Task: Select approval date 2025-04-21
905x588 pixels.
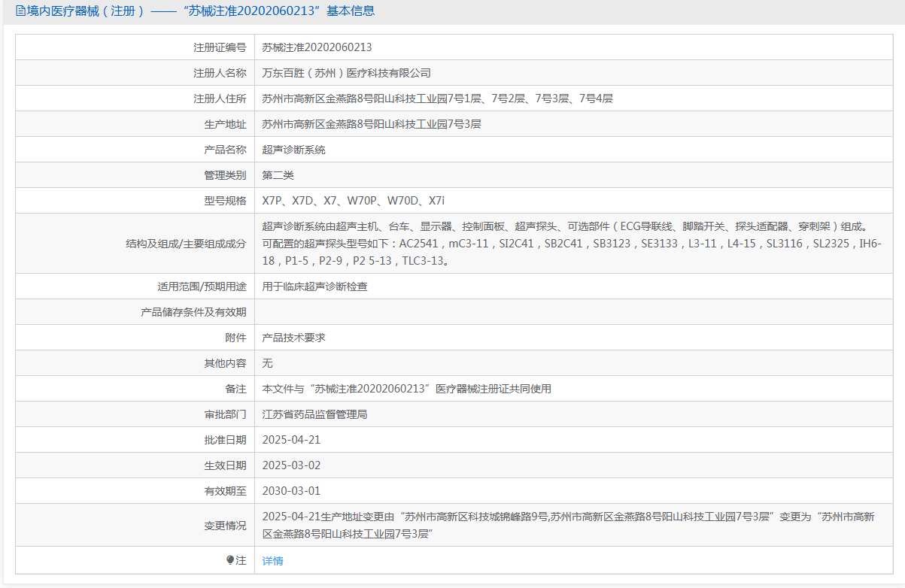Action: 291,440
